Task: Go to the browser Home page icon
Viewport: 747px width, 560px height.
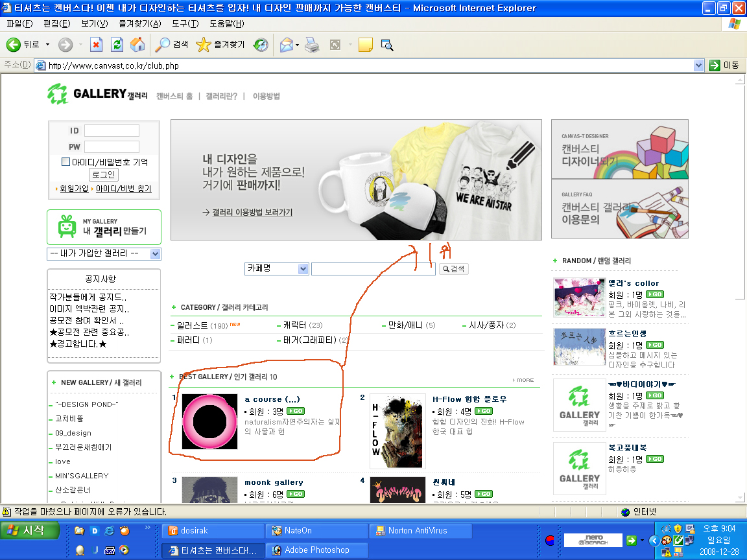Action: pos(137,45)
